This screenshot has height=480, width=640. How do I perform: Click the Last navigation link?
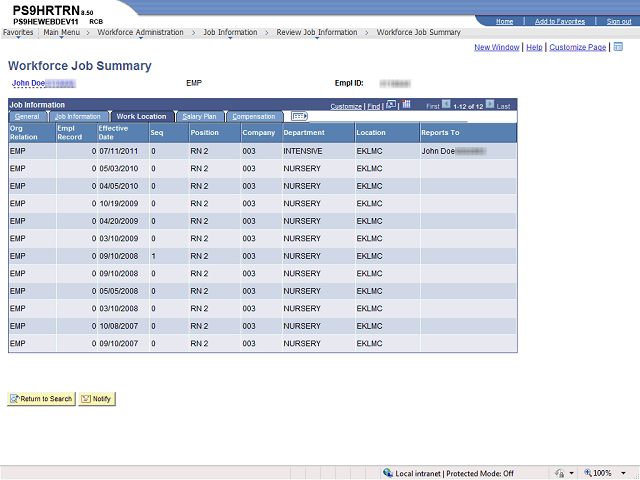point(503,107)
